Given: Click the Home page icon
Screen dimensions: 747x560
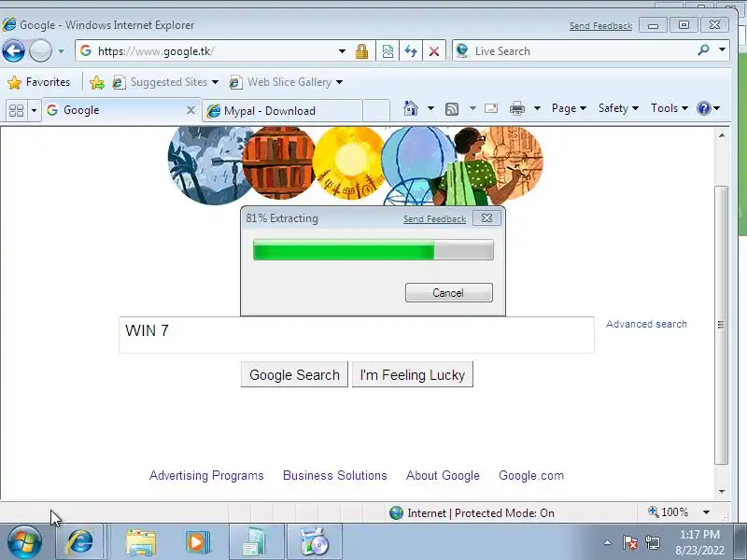Looking at the screenshot, I should click(411, 108).
